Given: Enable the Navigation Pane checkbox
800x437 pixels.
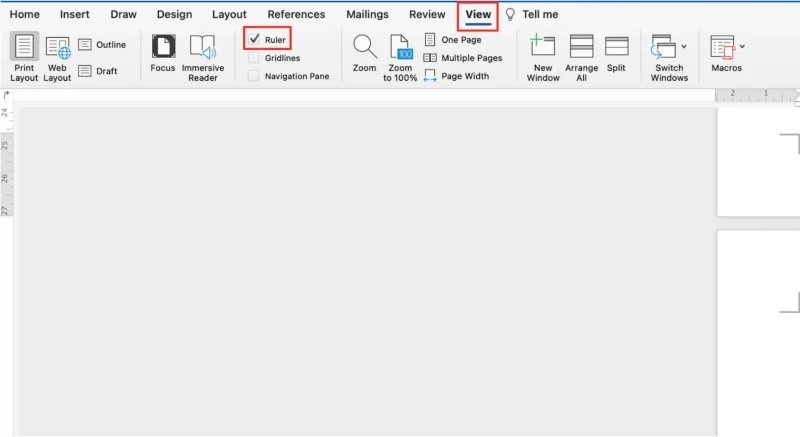Looking at the screenshot, I should point(254,76).
